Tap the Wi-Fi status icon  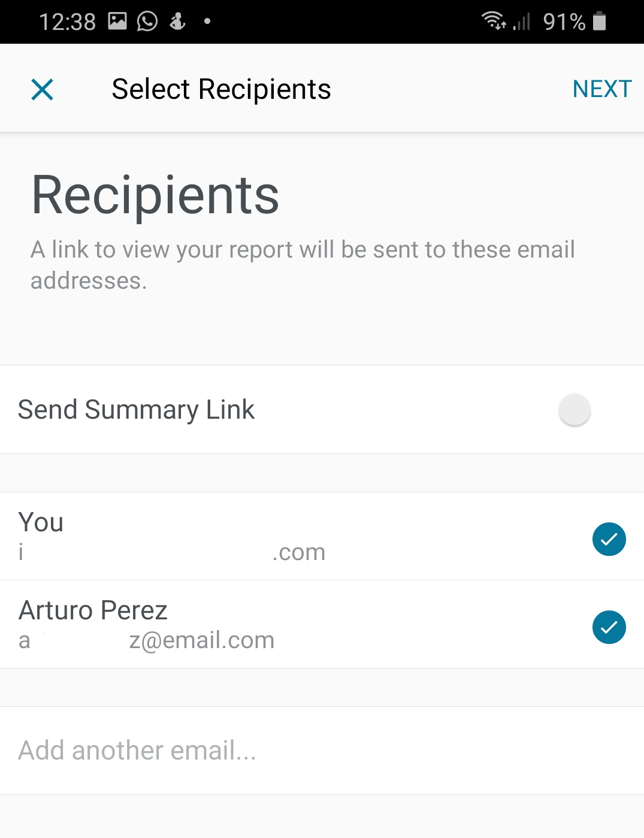point(494,22)
